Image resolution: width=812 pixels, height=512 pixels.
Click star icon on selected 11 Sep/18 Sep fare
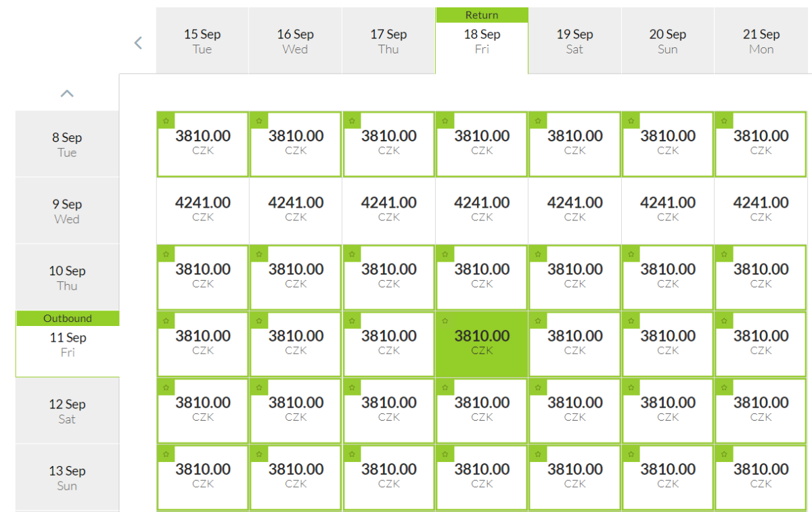tap(445, 321)
